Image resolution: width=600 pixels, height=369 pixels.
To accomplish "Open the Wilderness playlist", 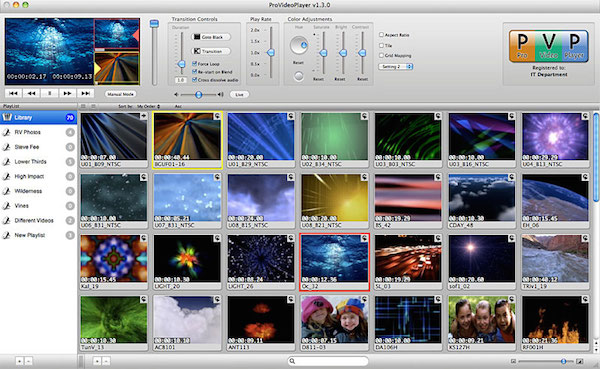I will tap(38, 191).
